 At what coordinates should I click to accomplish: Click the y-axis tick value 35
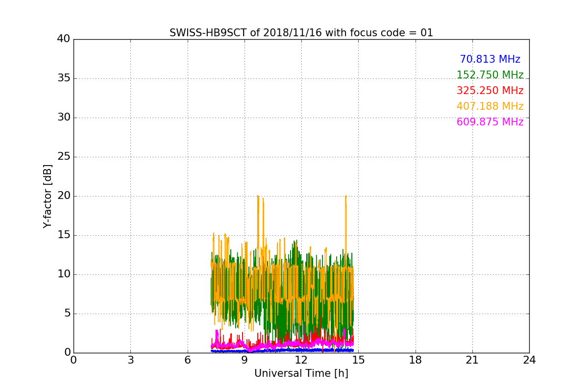point(63,78)
